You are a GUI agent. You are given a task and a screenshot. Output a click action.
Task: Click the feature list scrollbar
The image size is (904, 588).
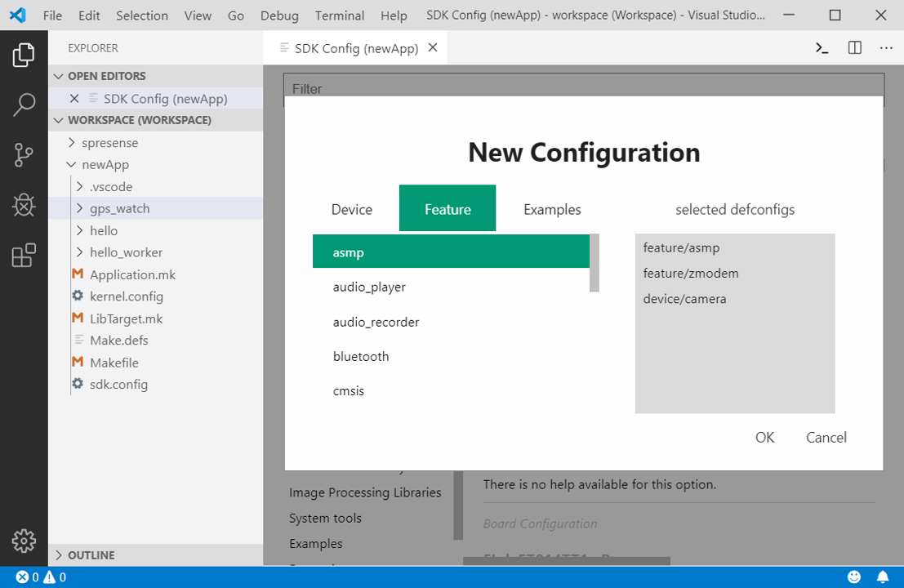click(x=595, y=263)
